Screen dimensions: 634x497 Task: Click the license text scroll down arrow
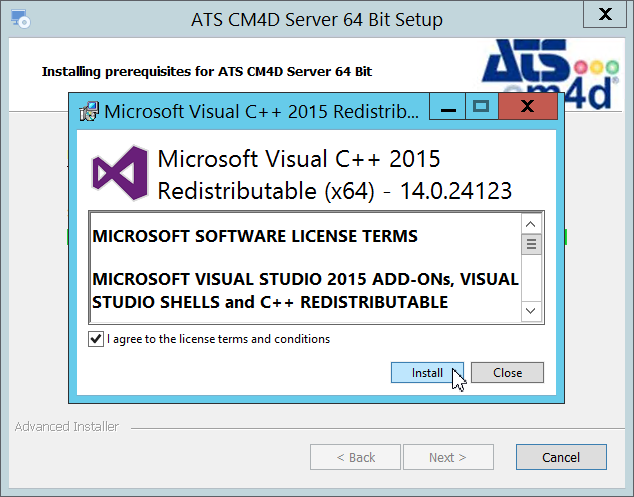click(x=532, y=312)
